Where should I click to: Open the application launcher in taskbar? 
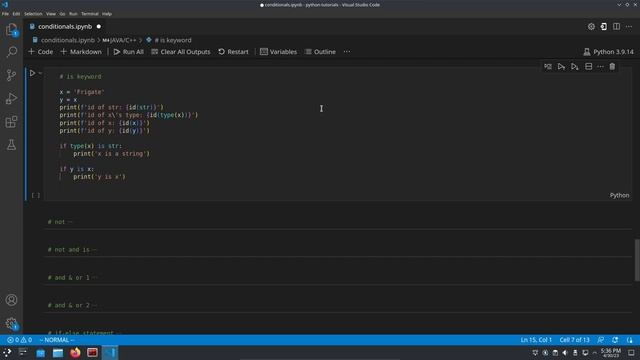point(7,353)
